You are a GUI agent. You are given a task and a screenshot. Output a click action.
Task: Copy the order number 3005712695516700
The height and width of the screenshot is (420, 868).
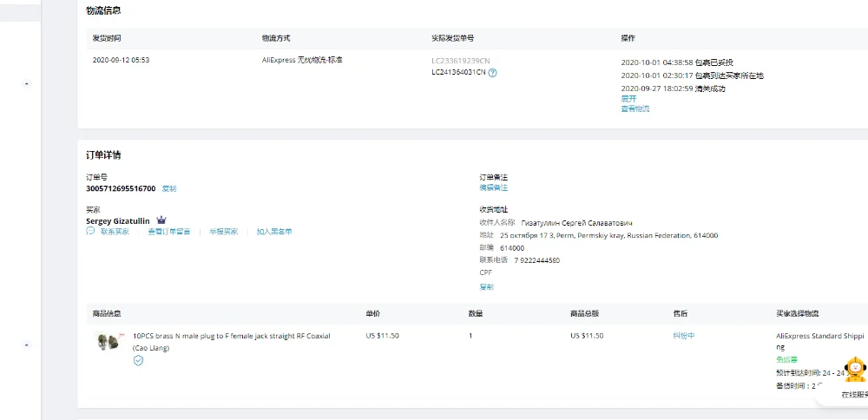(x=169, y=188)
